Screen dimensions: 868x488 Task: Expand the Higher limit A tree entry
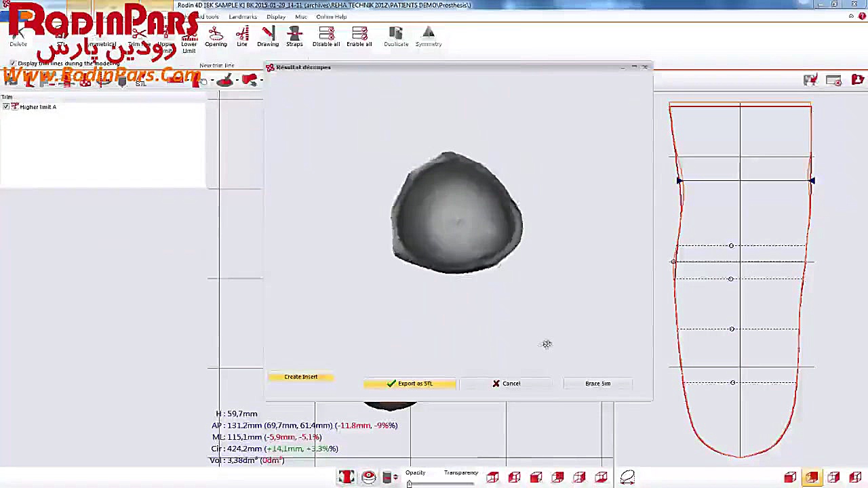click(x=14, y=106)
